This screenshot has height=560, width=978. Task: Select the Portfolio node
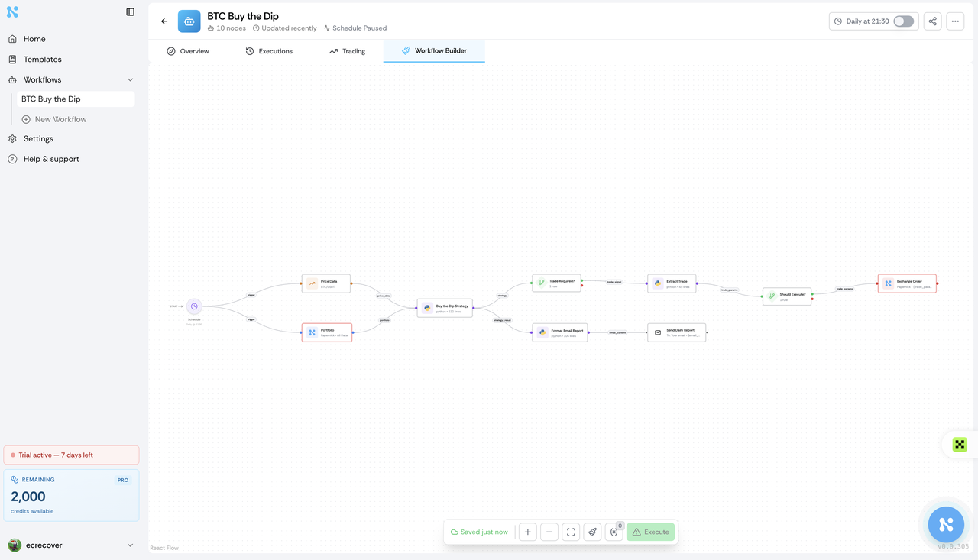[326, 332]
